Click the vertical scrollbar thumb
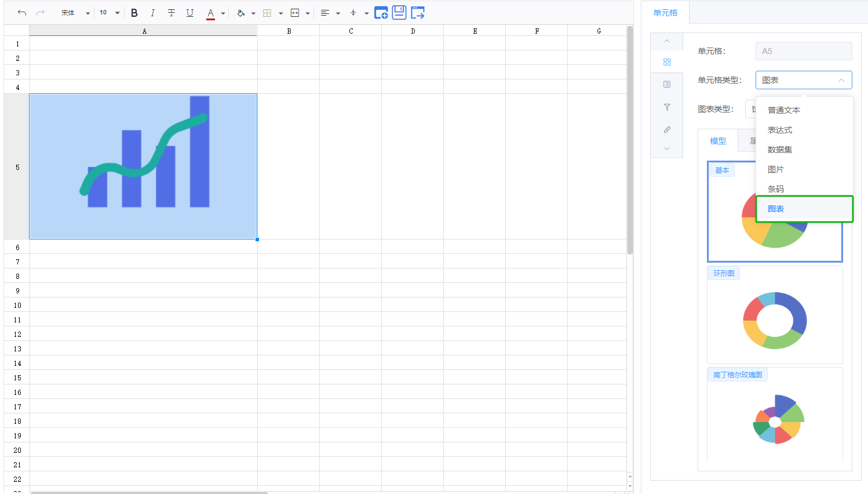Viewport: 868px width, 494px height. 630,140
